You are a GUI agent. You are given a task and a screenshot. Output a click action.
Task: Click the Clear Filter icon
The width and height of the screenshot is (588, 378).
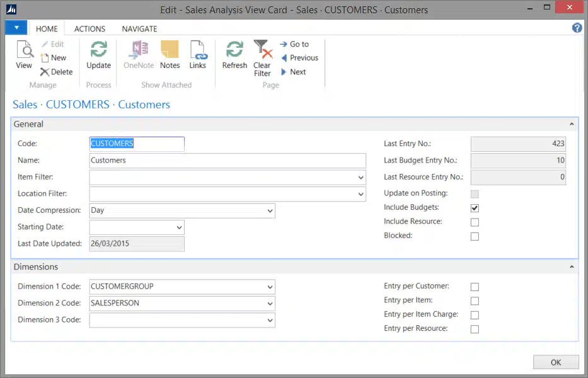tap(262, 57)
